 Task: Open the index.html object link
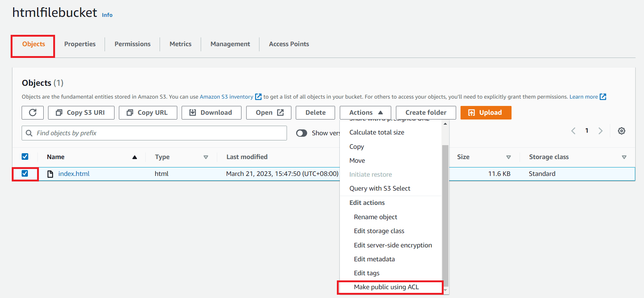[x=74, y=174]
